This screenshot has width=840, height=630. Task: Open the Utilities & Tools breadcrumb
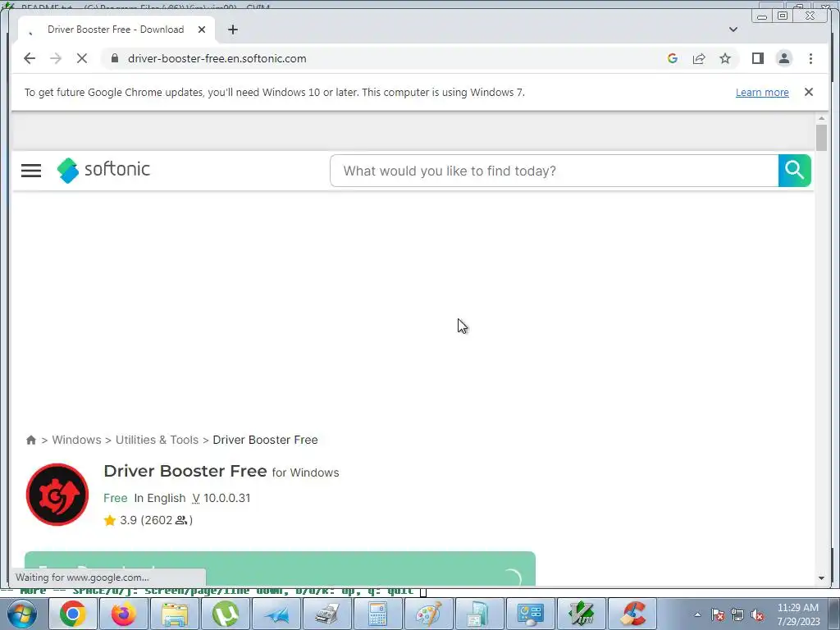click(157, 440)
